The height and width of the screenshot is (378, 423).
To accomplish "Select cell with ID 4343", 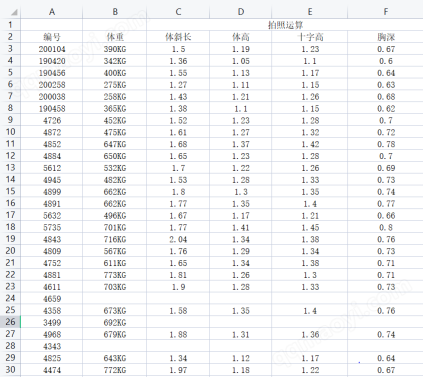I will (52, 346).
